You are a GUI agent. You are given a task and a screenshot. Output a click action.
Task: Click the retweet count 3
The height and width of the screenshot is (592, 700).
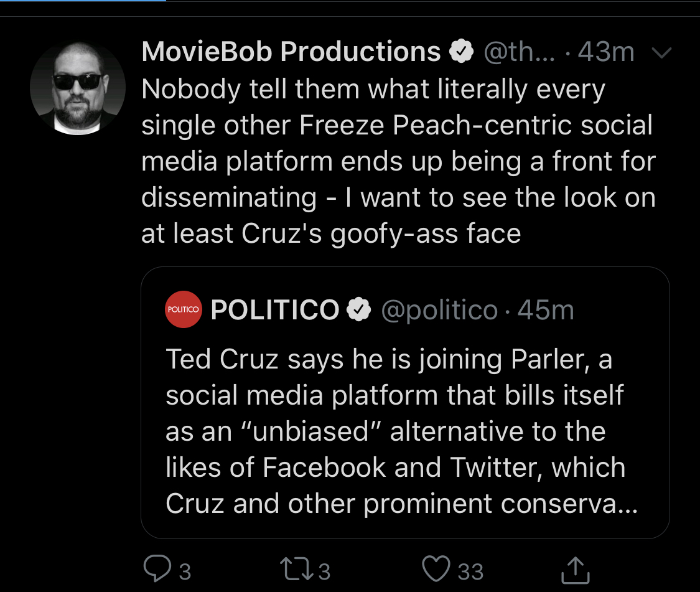point(324,571)
